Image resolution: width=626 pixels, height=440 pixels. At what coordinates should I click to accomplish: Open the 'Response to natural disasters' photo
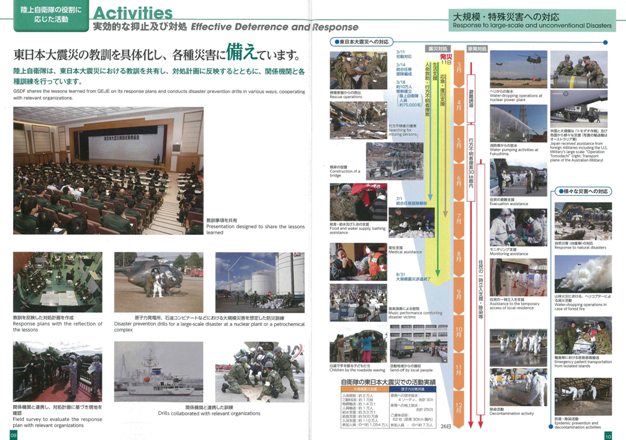(583, 222)
